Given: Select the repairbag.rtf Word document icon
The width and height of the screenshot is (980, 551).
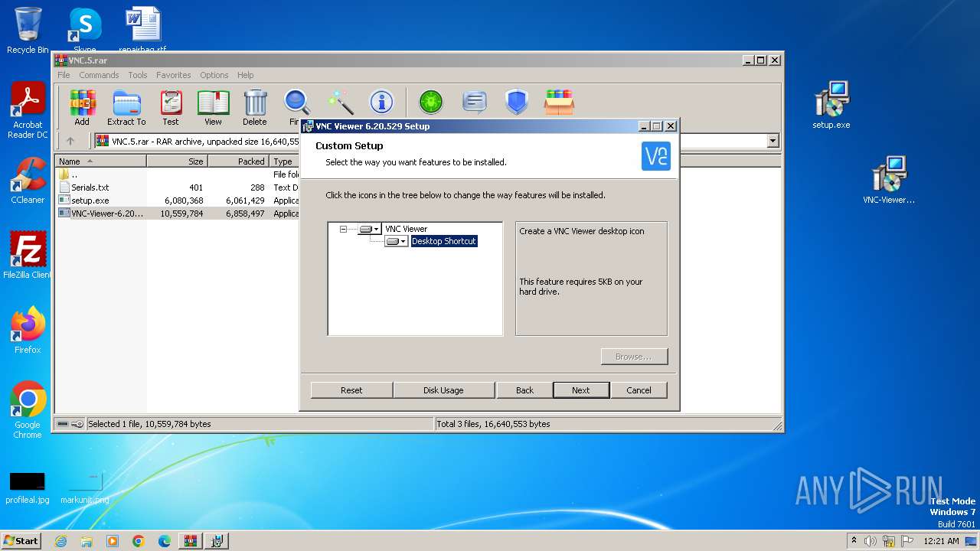Looking at the screenshot, I should [142, 31].
